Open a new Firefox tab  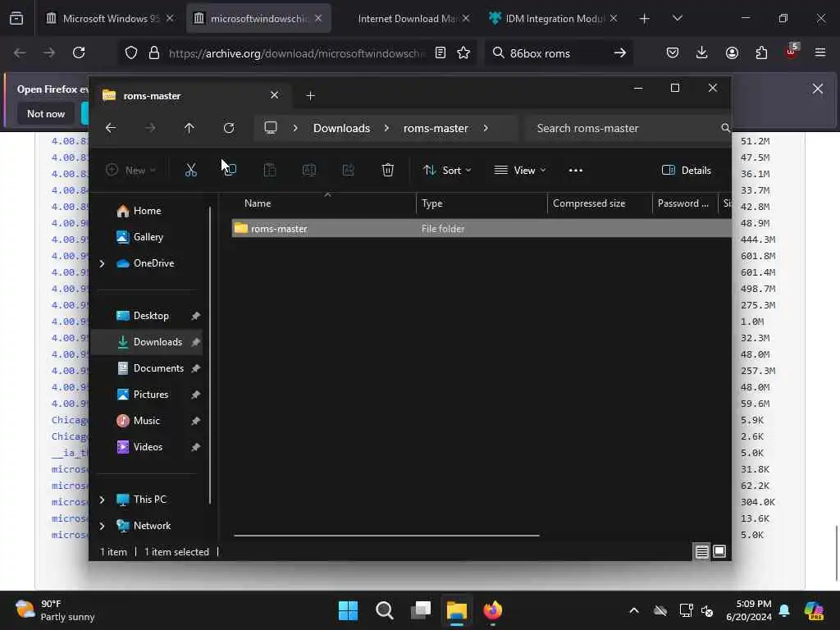pos(645,19)
